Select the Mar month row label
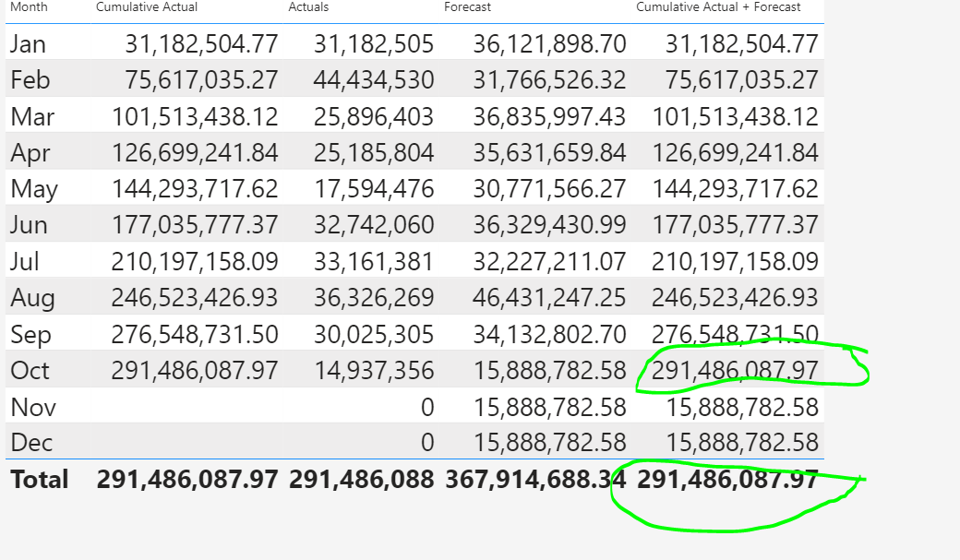Viewport: 960px width, 560px height. (32, 116)
